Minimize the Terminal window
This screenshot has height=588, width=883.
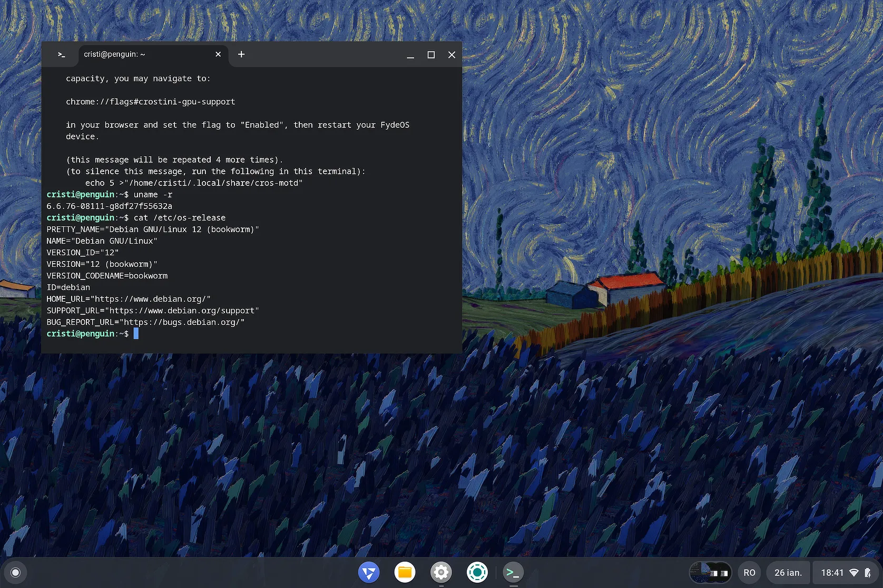pyautogui.click(x=410, y=55)
